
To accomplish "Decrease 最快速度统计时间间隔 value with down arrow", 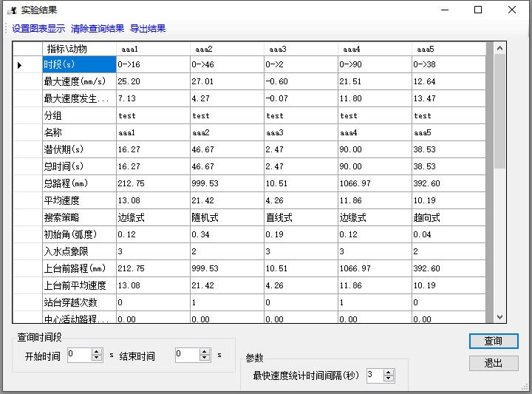I will click(x=389, y=378).
